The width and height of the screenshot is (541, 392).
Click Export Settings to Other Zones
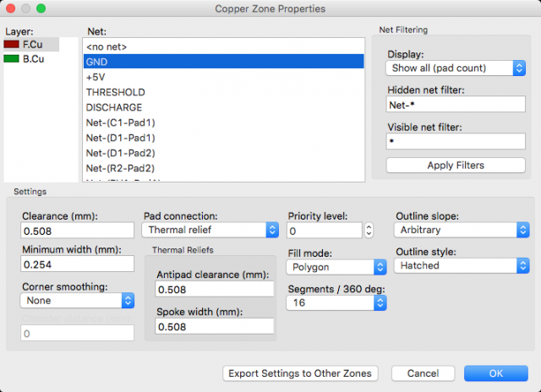[300, 373]
